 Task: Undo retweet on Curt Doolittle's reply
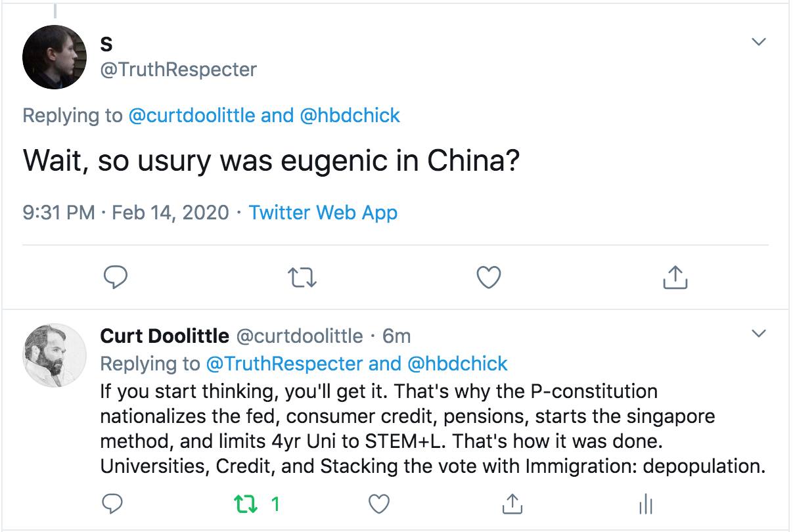click(x=242, y=504)
